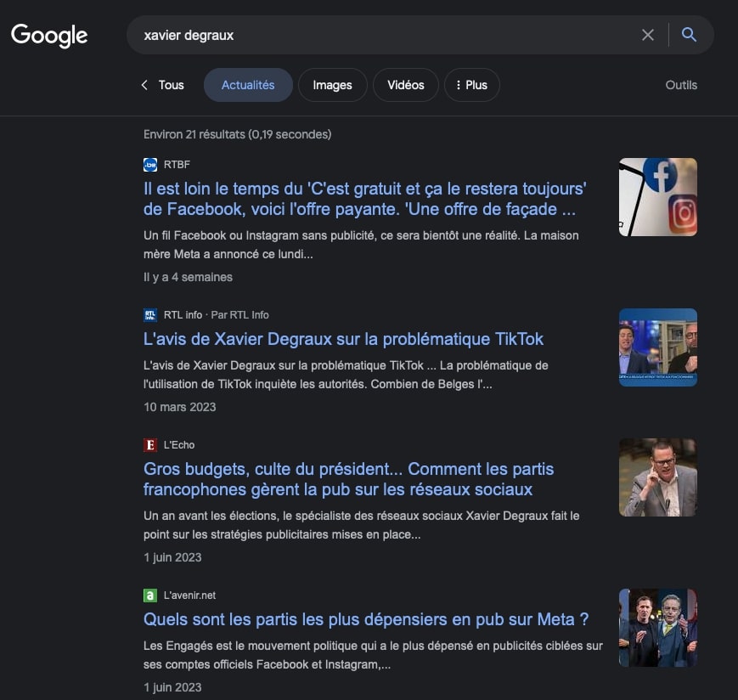Image resolution: width=738 pixels, height=700 pixels.
Task: Open 'Quels sont les partis les plus dépensiers' article
Action: coord(365,619)
